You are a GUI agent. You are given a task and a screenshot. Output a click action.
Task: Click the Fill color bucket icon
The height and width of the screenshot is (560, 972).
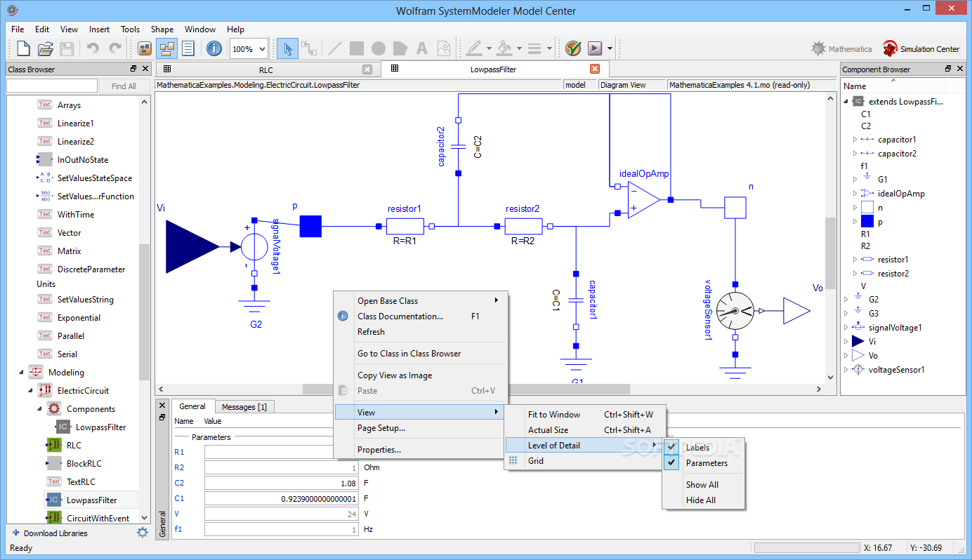coord(504,48)
